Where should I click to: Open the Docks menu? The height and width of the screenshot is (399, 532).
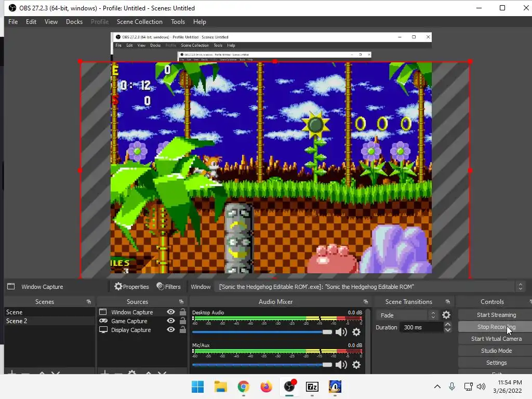[74, 22]
